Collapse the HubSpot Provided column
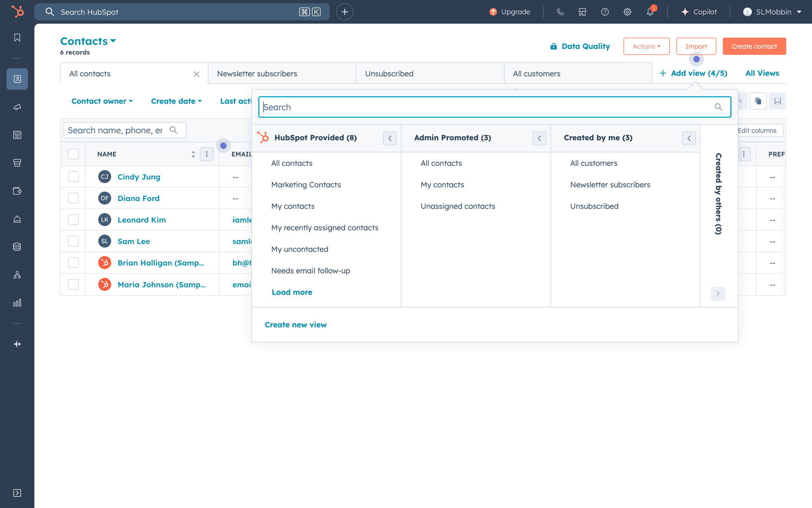 (x=390, y=138)
